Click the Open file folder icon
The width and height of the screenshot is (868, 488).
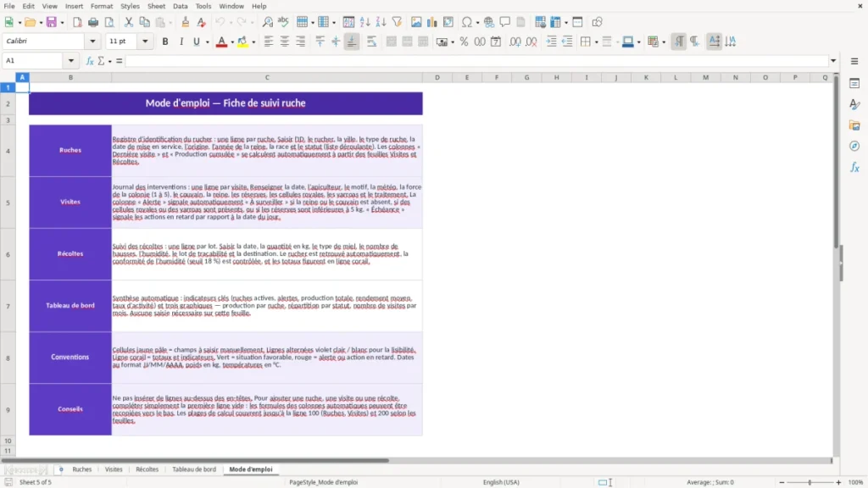(x=30, y=22)
